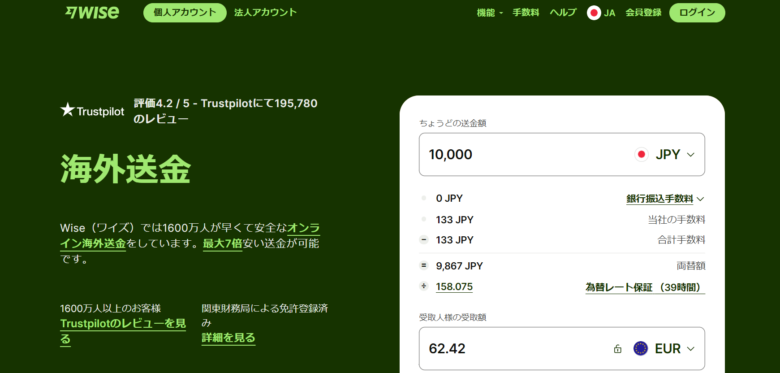
Task: Select the 個人アカウント tab
Action: point(185,12)
